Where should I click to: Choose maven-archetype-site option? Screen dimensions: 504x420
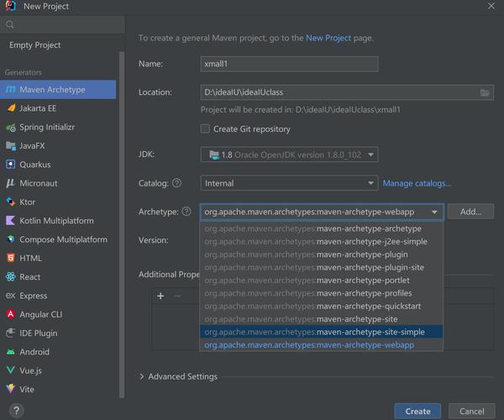[322, 318]
